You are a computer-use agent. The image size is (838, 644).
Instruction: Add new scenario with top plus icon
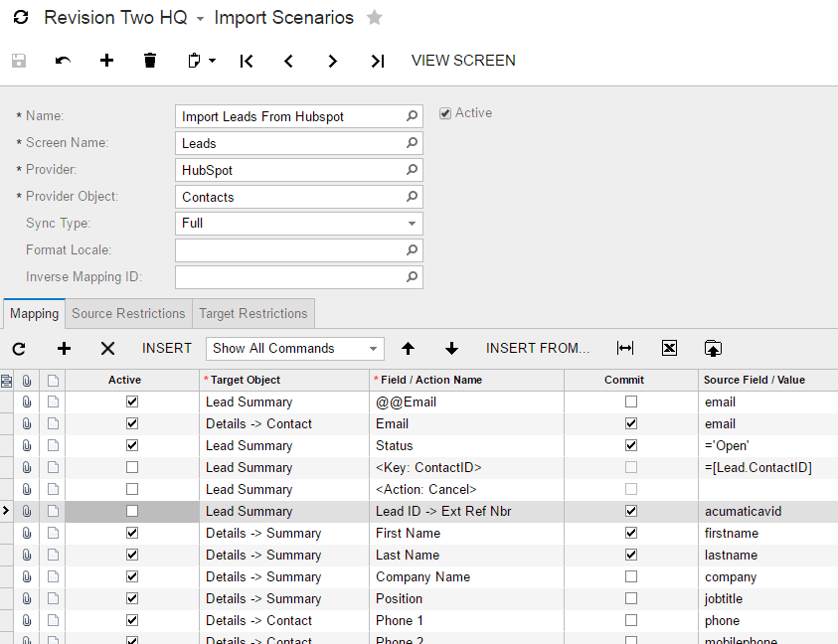tap(106, 61)
